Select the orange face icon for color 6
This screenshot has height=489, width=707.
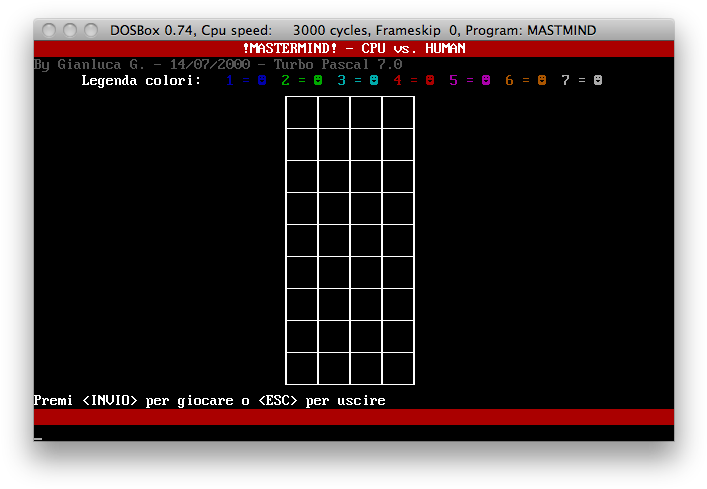[542, 80]
